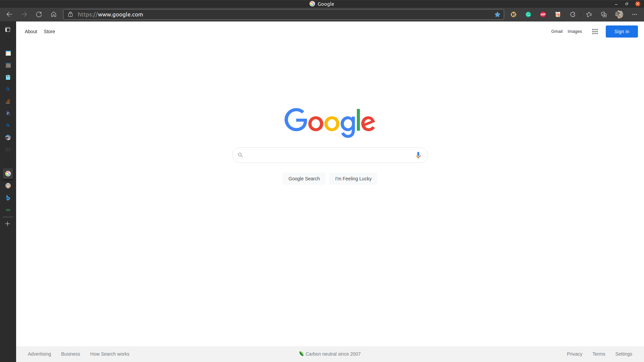The image size is (644, 362).
Task: Open the AdBlock Plus extension icon
Action: click(x=543, y=14)
